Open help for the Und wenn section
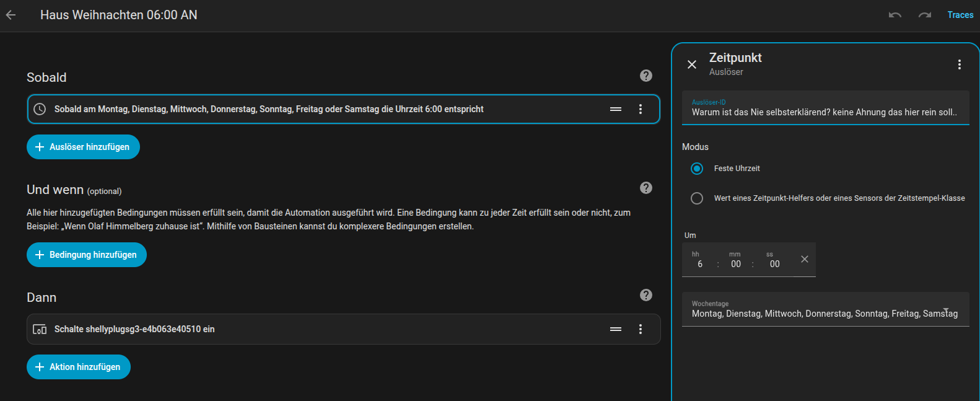This screenshot has width=980, height=401. tap(645, 188)
